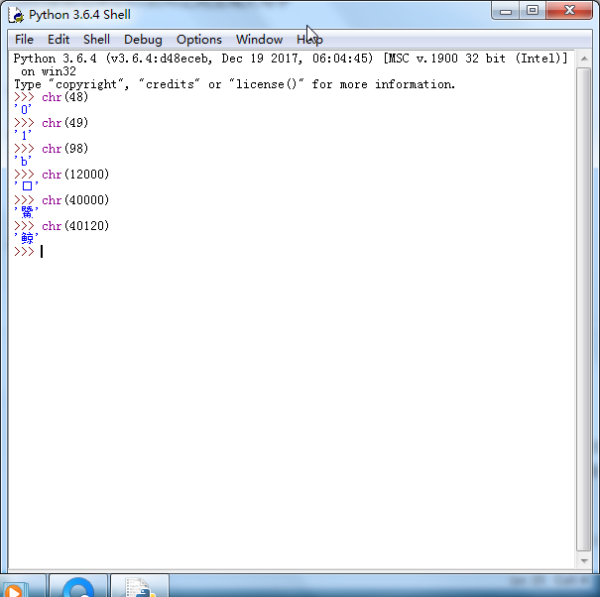Open the blue circular browser taskbar icon
This screenshot has width=600, height=597.
tap(78, 587)
